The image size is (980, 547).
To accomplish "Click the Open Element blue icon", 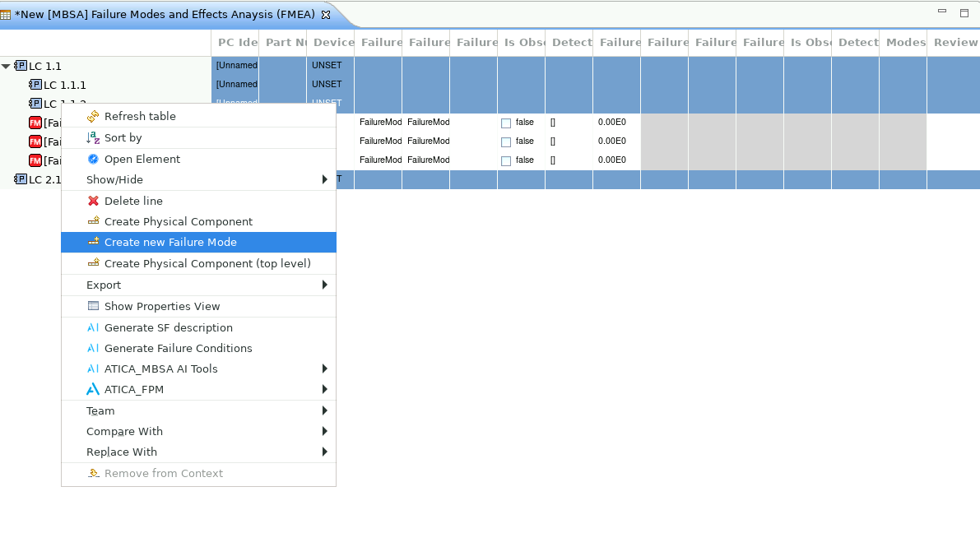I will click(x=93, y=159).
